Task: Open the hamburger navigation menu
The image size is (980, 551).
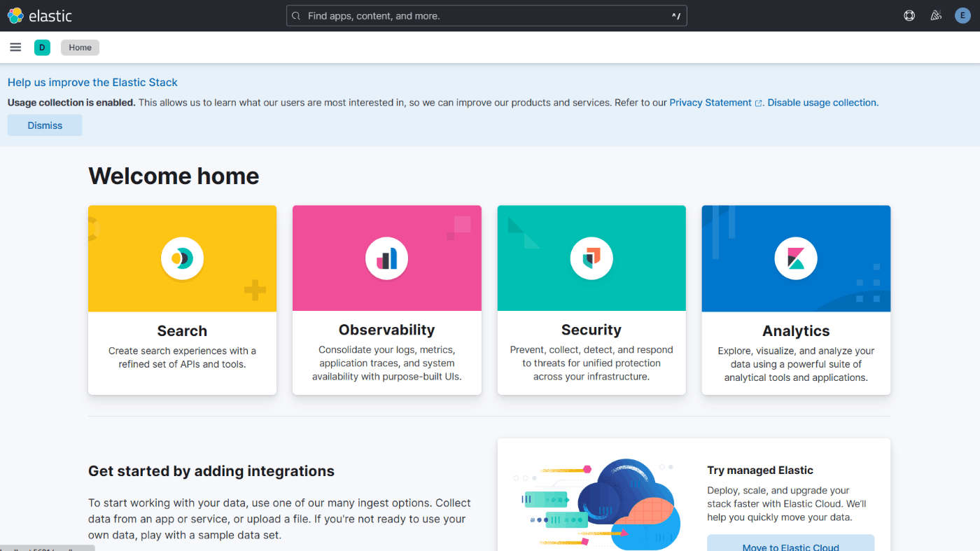Action: pos(15,48)
